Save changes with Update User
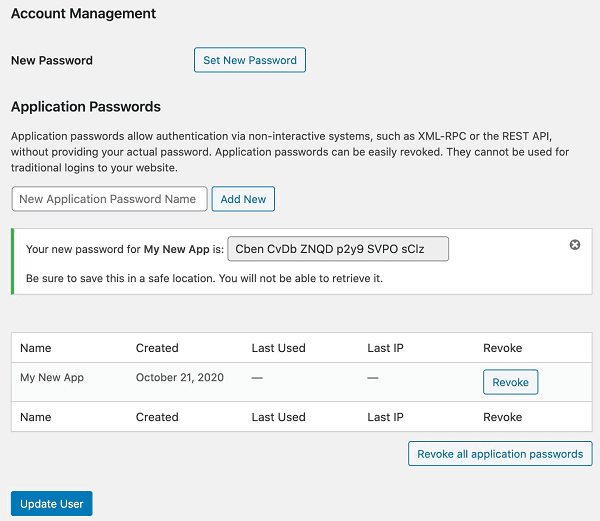The image size is (600, 521). point(51,504)
